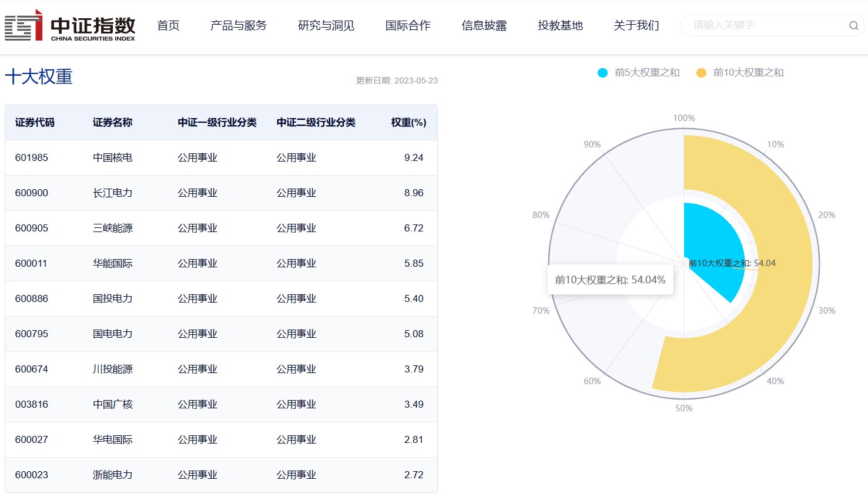The height and width of the screenshot is (497, 868).
Task: Select stock name 浙能电力
Action: pos(113,475)
